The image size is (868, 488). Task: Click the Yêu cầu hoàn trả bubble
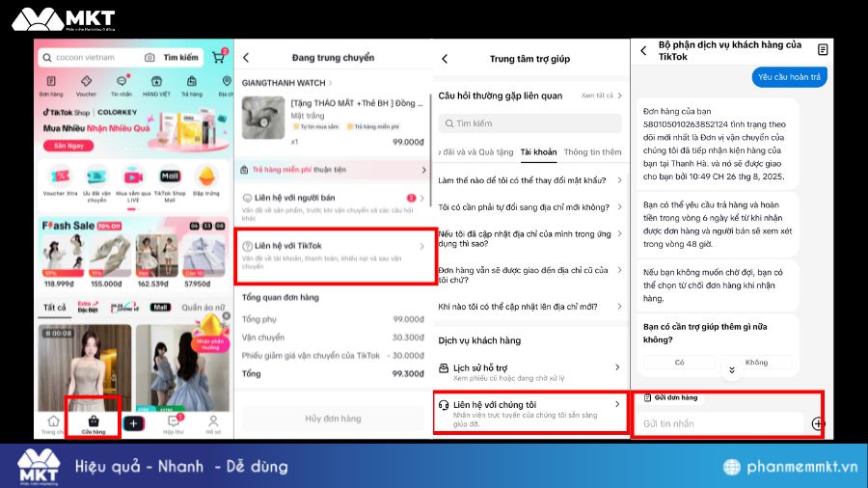coord(789,77)
